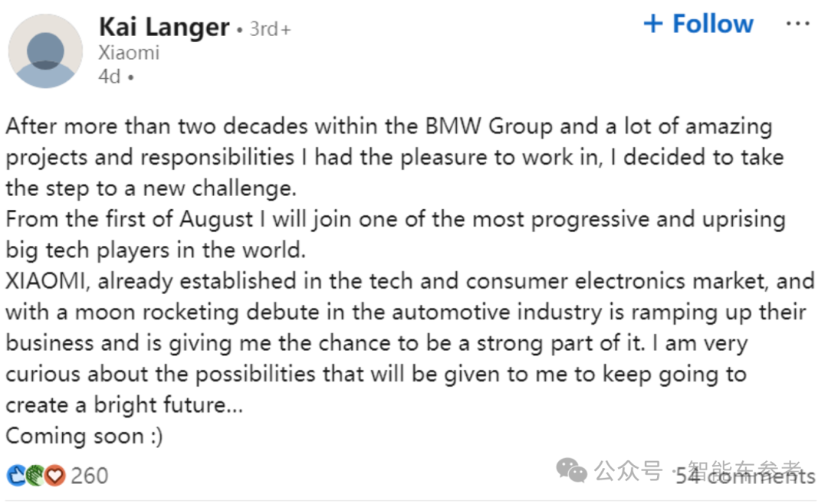This screenshot has height=504, width=828.
Task: Click the plus icon beside Follow
Action: tap(653, 25)
